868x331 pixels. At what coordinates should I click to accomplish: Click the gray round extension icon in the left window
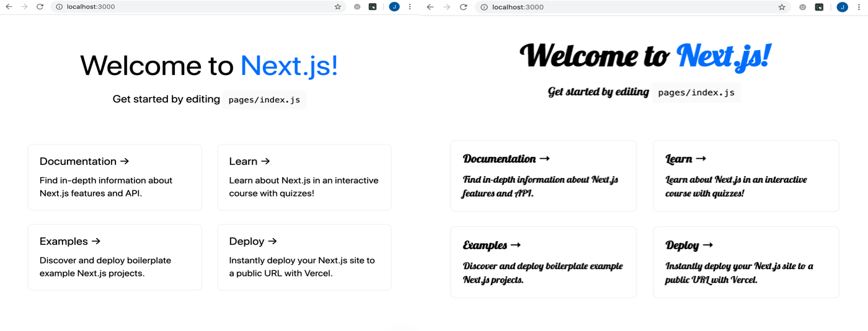coord(357,7)
